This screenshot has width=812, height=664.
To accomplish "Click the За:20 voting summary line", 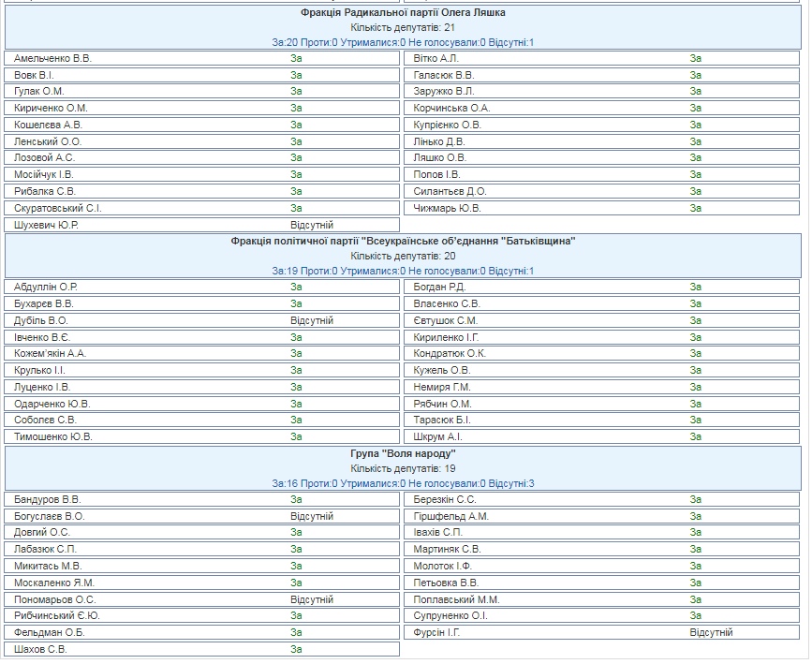I will point(403,42).
